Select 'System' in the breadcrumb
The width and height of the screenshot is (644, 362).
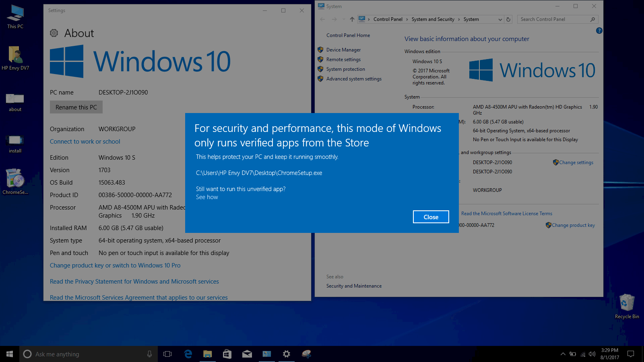(471, 19)
